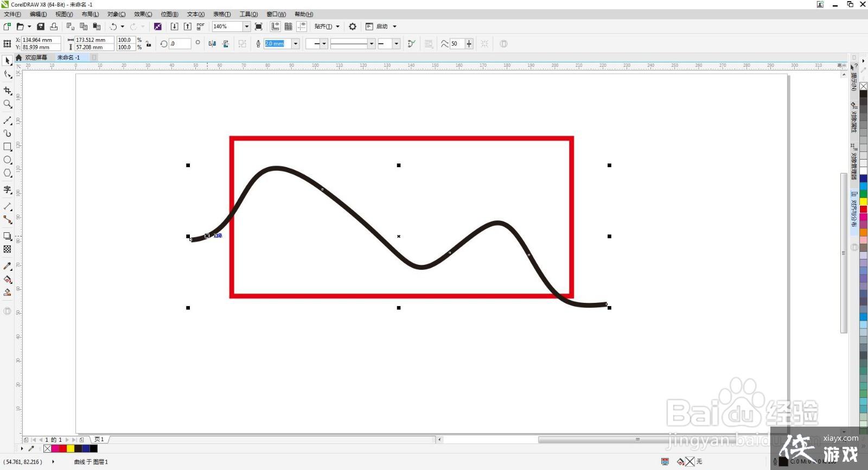Toggle the close curve button
Viewport: 868px width, 470px height.
tap(412, 43)
